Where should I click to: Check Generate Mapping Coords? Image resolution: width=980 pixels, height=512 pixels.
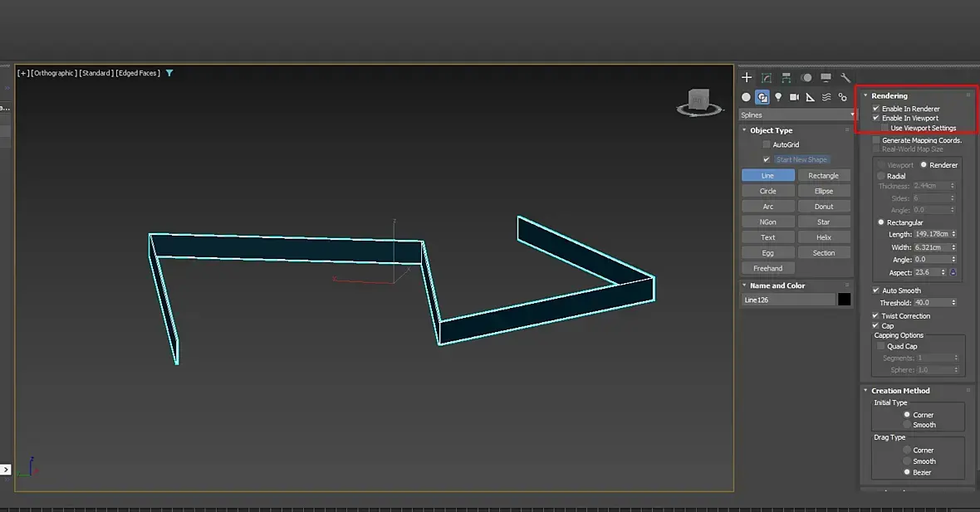click(875, 140)
